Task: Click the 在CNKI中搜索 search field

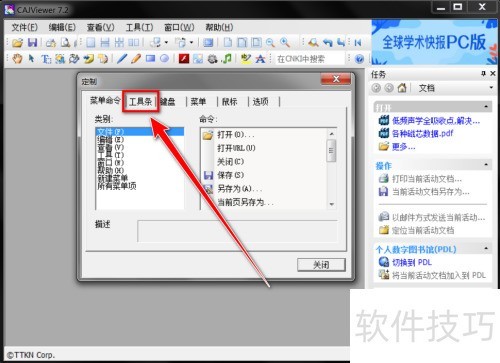Action: tap(309, 59)
